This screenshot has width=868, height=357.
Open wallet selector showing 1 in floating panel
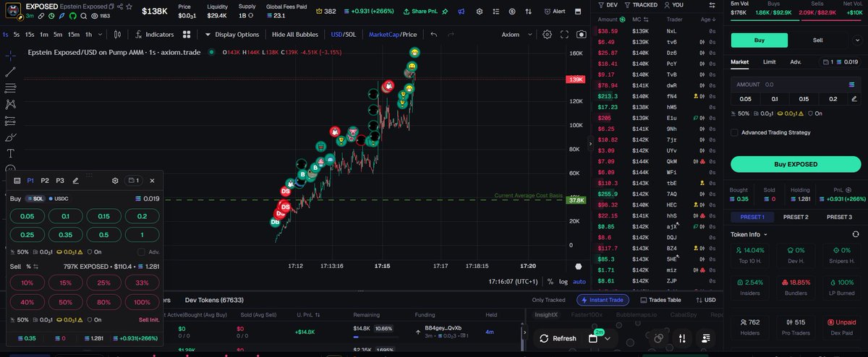(x=133, y=181)
